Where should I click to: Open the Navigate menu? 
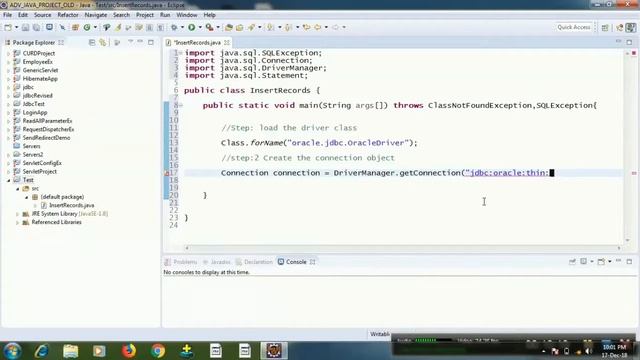tap(96, 15)
